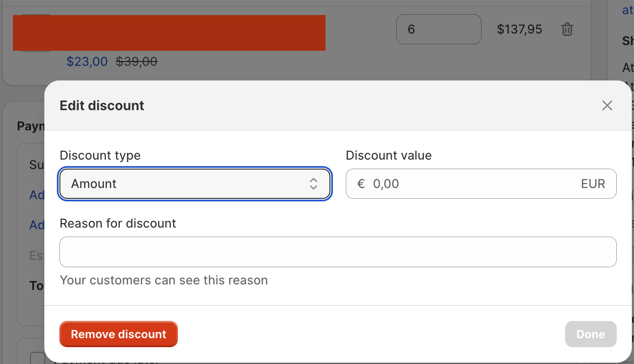Click the $137,95 line total
634x364 pixels.
pyautogui.click(x=519, y=29)
